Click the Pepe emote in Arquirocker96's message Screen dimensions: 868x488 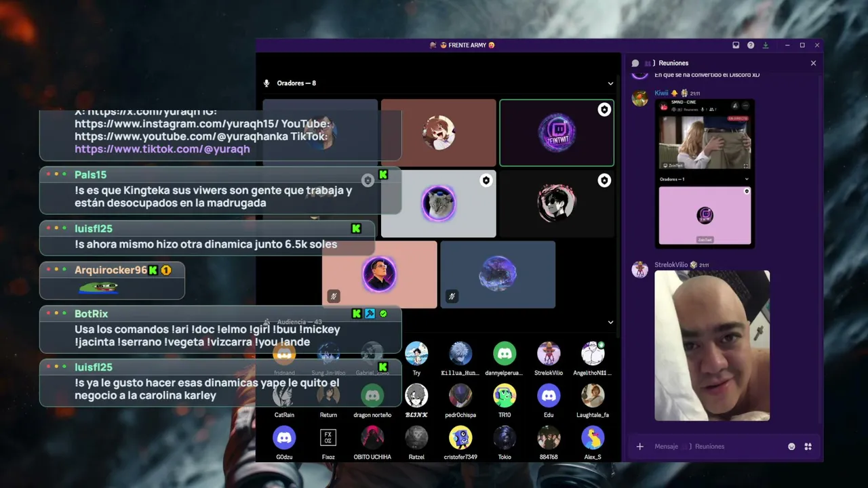point(98,287)
